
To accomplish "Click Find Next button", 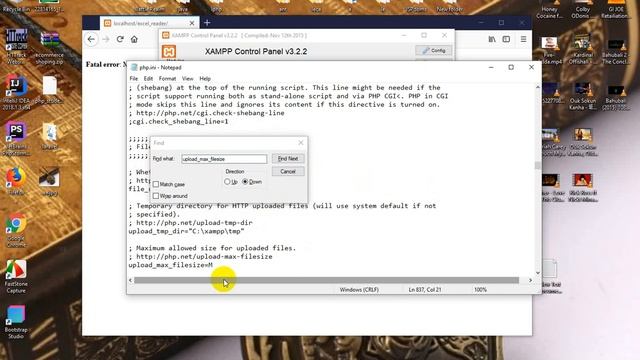I will pyautogui.click(x=288, y=158).
